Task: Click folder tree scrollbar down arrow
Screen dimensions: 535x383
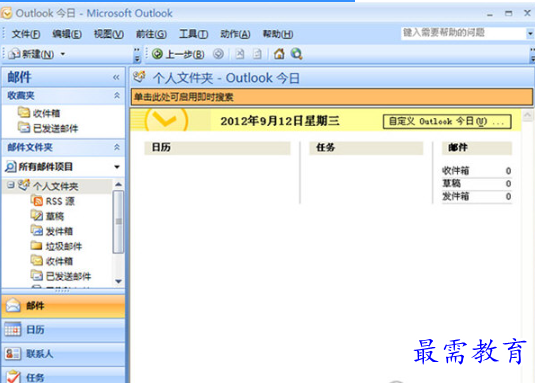Action: [118, 281]
